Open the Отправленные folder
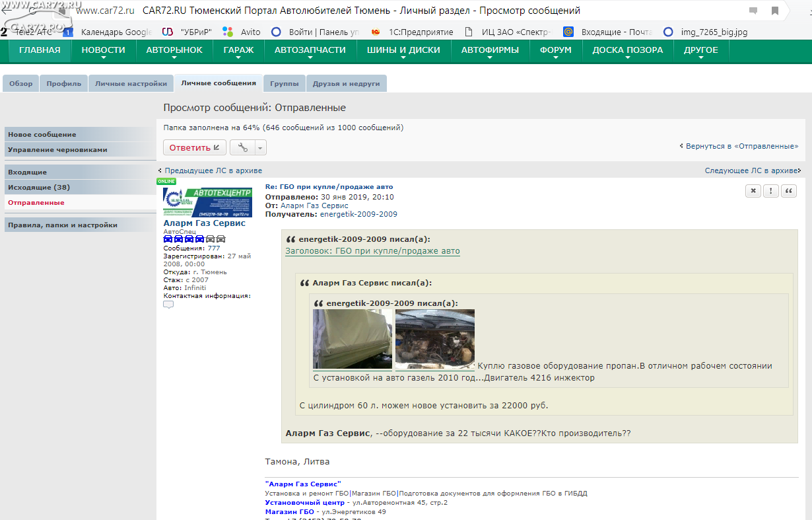Screen dimensions: 812x520 (80, 202)
